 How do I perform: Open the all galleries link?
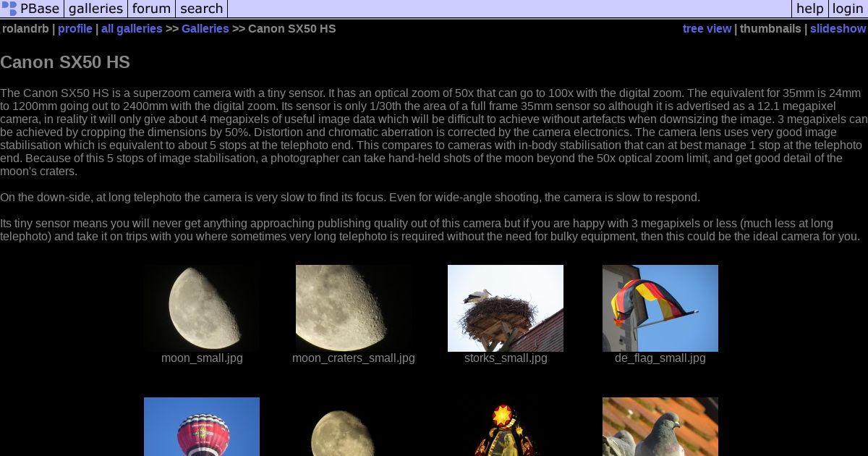click(x=132, y=29)
